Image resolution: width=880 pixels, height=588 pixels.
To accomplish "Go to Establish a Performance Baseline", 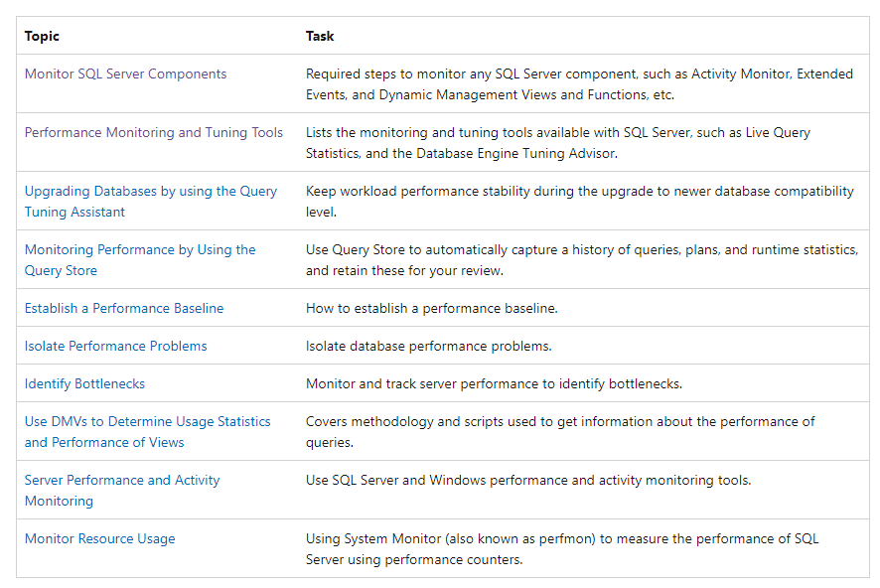I will pyautogui.click(x=124, y=309).
